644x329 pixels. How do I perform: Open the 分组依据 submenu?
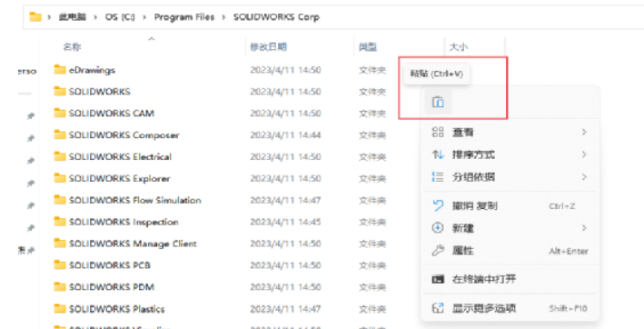[510, 177]
